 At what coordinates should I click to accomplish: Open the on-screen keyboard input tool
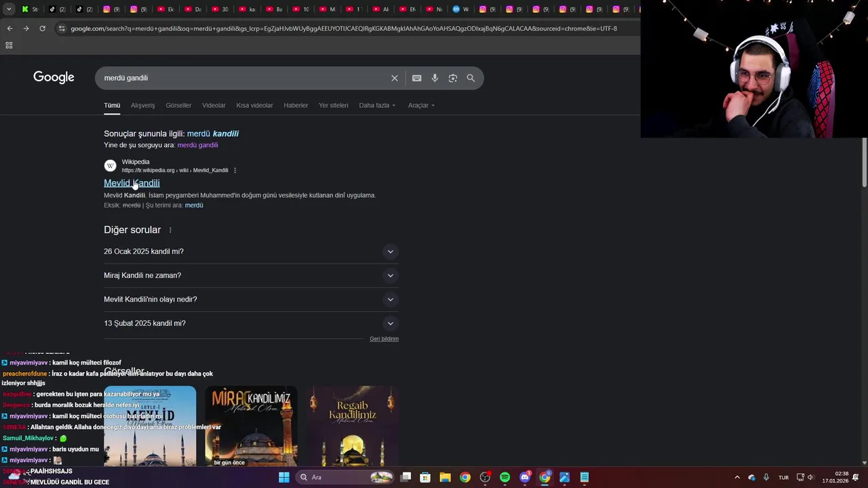coord(416,78)
